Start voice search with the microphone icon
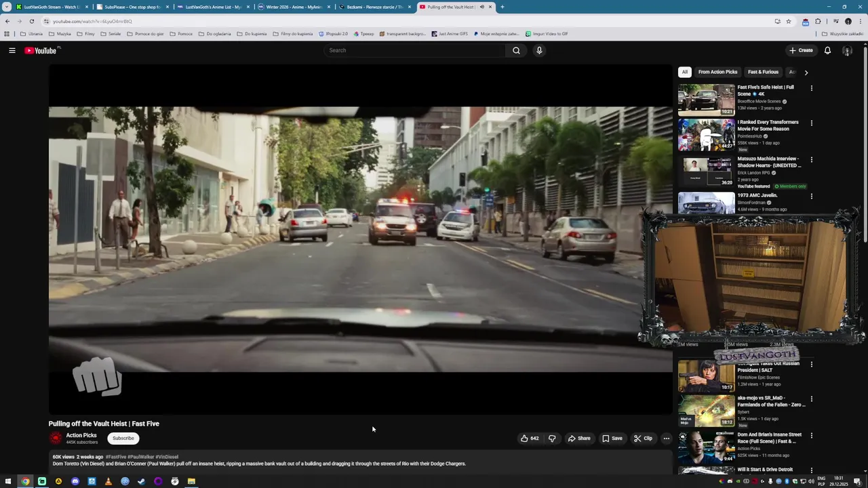 (x=539, y=50)
